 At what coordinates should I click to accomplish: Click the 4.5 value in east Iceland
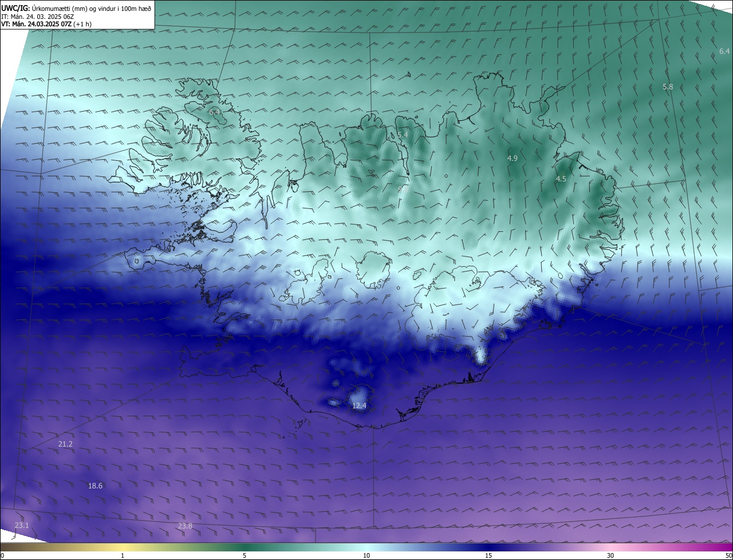(x=561, y=179)
